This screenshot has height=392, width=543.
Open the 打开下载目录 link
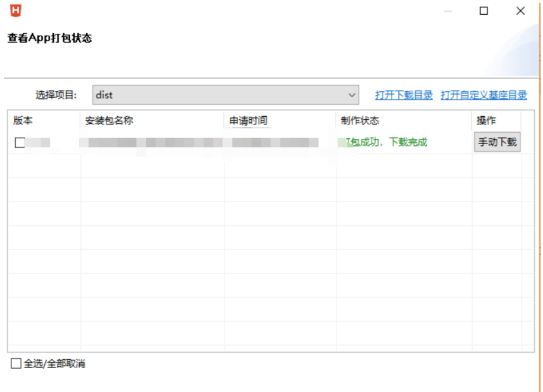point(404,95)
